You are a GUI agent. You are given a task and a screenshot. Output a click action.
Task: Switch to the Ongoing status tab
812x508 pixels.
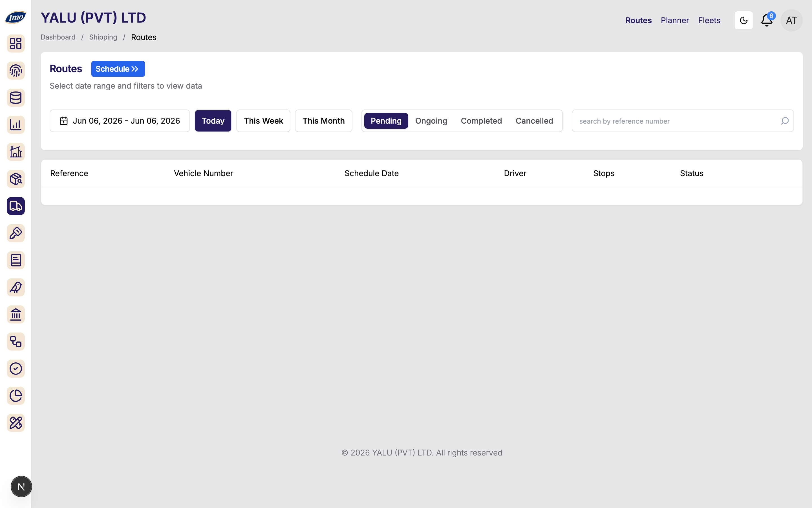[431, 121]
